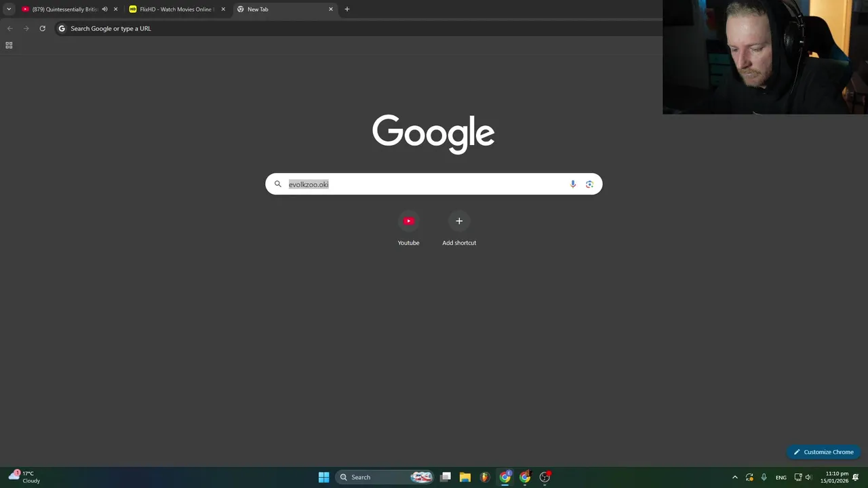Screen dimensions: 868x488
Task: Close the New Tab tab
Action: tap(331, 9)
